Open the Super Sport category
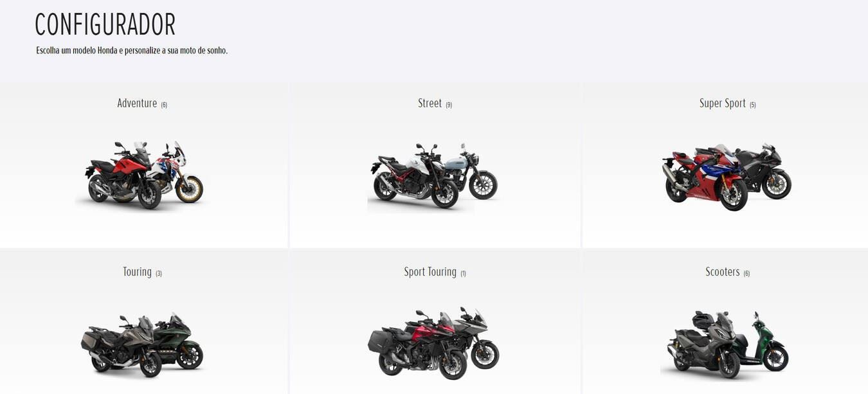868x394 pixels. pos(722,103)
